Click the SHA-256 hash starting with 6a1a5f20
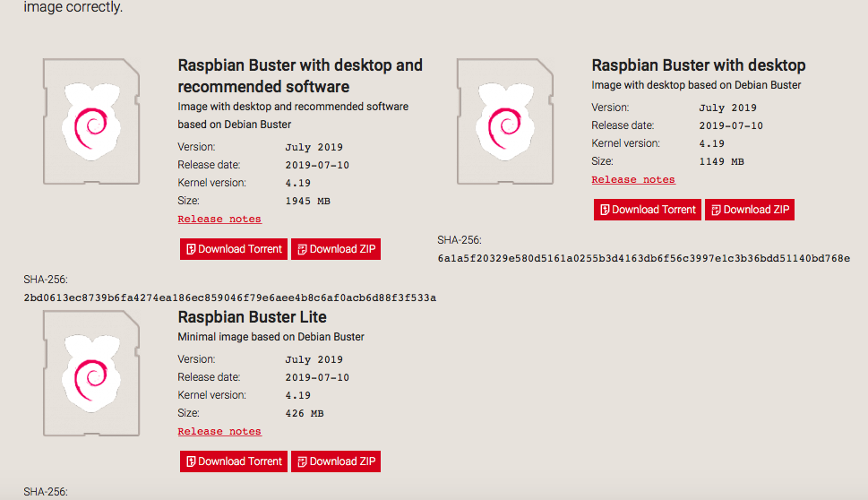Image resolution: width=868 pixels, height=500 pixels. (643, 258)
